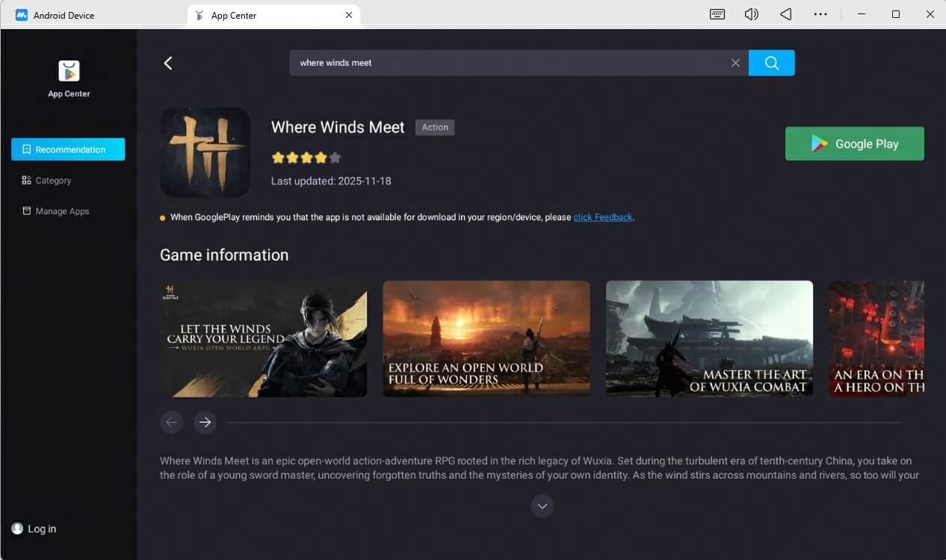This screenshot has width=946, height=560.
Task: Select Recommendation in the sidebar
Action: (67, 149)
